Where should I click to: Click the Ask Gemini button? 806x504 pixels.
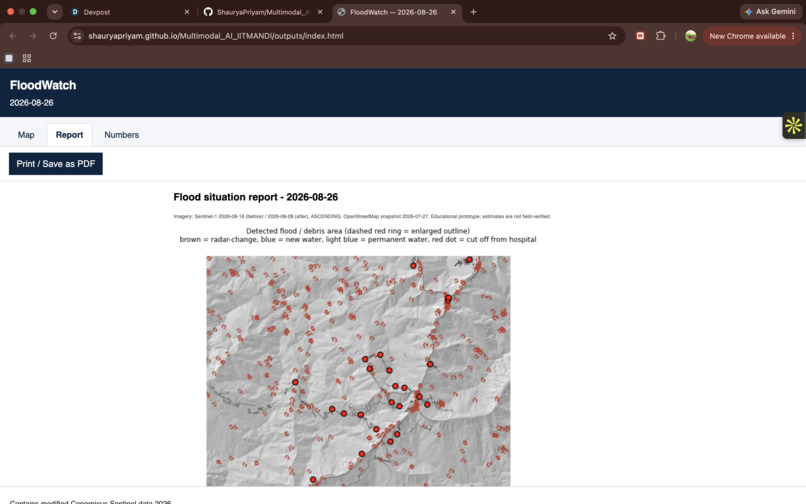[770, 11]
